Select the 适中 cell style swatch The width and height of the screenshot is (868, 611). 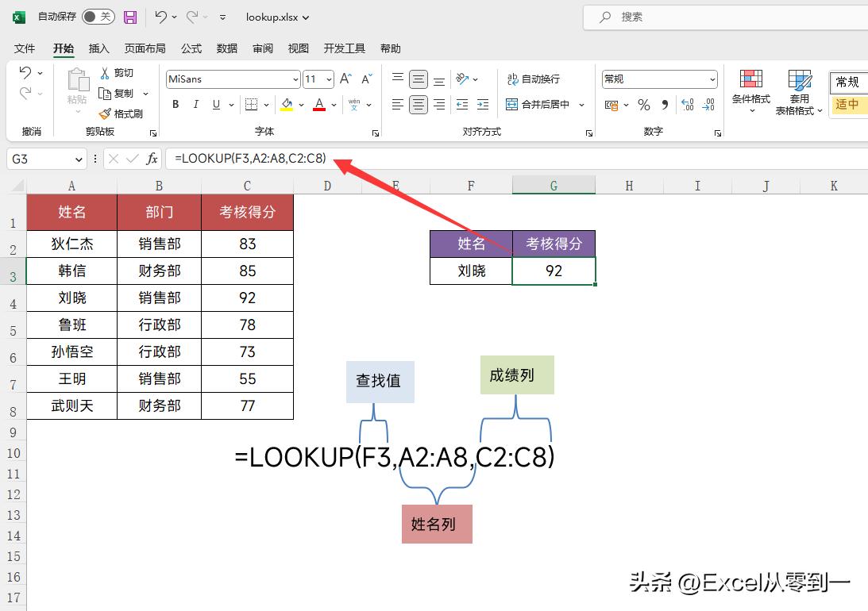(x=848, y=104)
